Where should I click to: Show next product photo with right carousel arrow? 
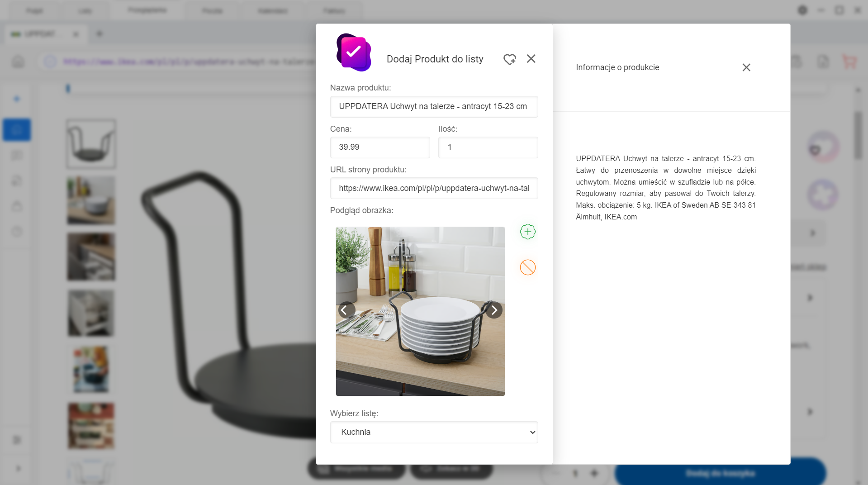(494, 310)
